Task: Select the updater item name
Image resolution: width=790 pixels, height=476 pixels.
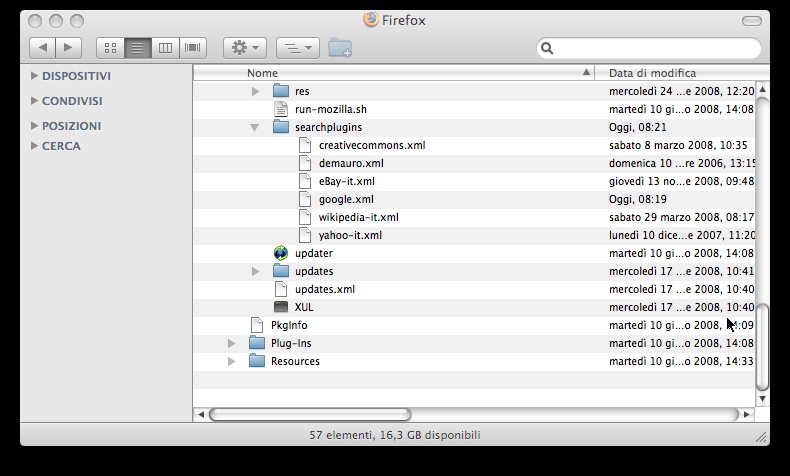Action: pos(313,253)
